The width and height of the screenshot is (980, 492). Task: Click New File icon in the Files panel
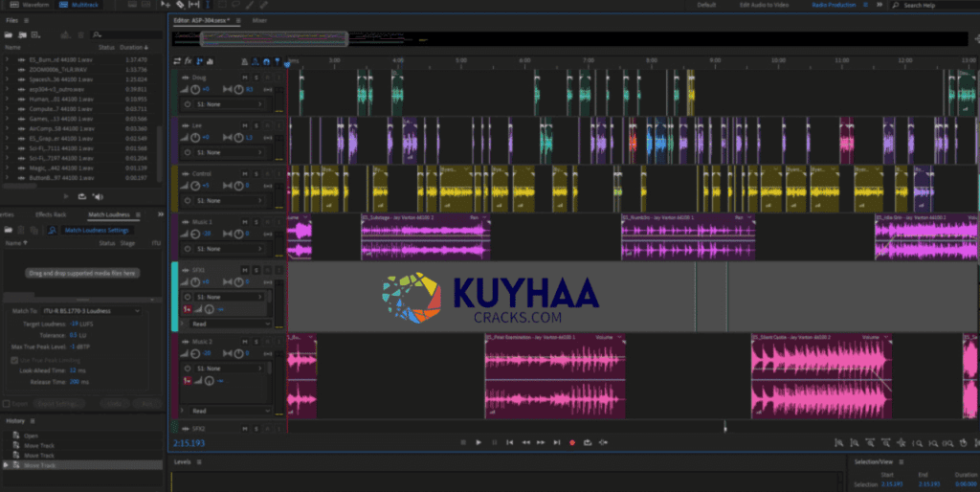tap(35, 35)
